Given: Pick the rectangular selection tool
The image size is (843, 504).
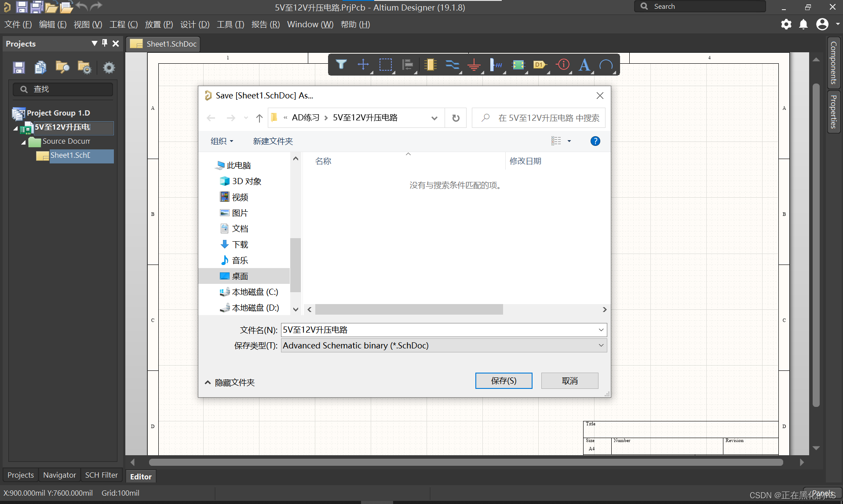Looking at the screenshot, I should click(x=386, y=65).
